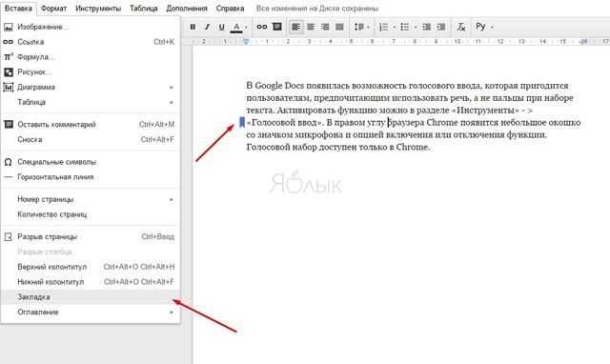Select Закладка in insert menu

[x=91, y=297]
